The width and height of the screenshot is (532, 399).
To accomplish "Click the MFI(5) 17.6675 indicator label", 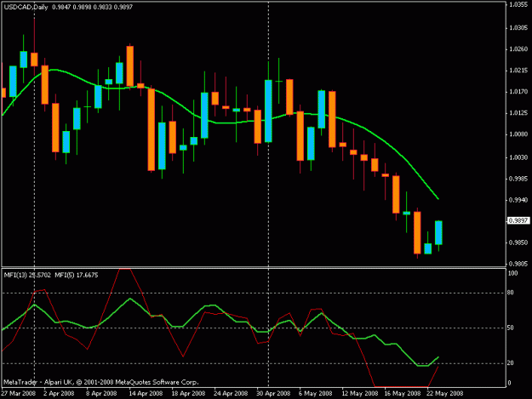I will click(x=77, y=276).
